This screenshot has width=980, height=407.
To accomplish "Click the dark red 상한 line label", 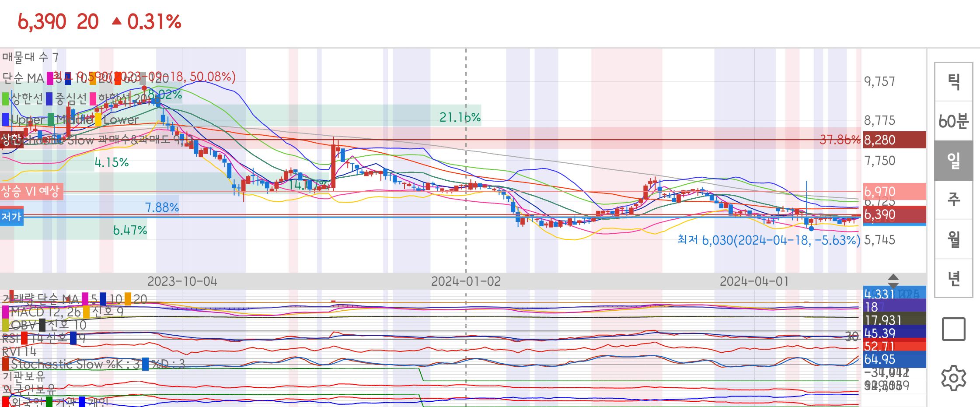I will (11, 140).
